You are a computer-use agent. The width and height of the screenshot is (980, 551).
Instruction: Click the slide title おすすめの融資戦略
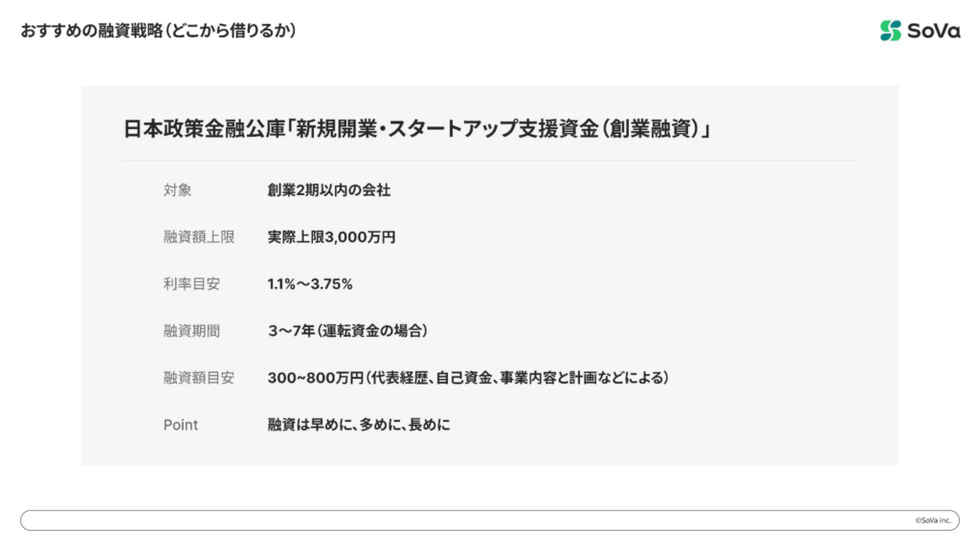click(91, 31)
